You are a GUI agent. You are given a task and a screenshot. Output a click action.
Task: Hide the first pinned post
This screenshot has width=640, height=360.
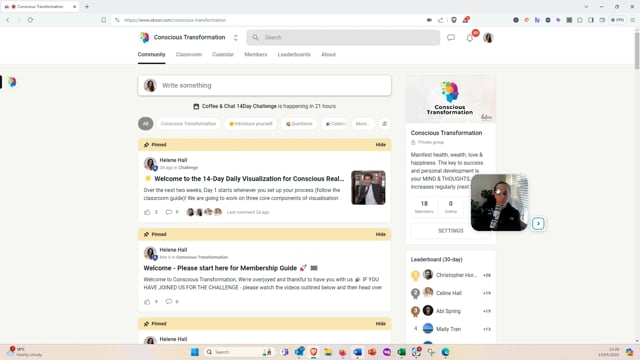380,145
